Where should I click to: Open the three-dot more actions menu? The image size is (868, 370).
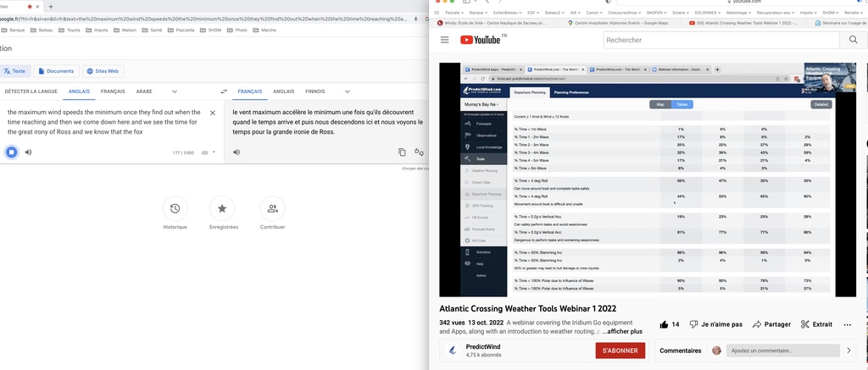(x=847, y=324)
